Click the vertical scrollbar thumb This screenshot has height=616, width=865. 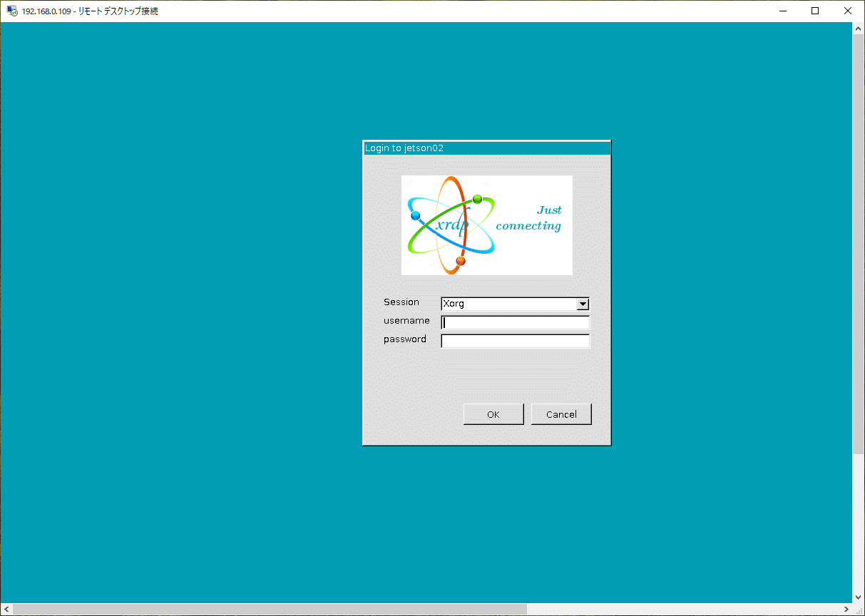859,242
